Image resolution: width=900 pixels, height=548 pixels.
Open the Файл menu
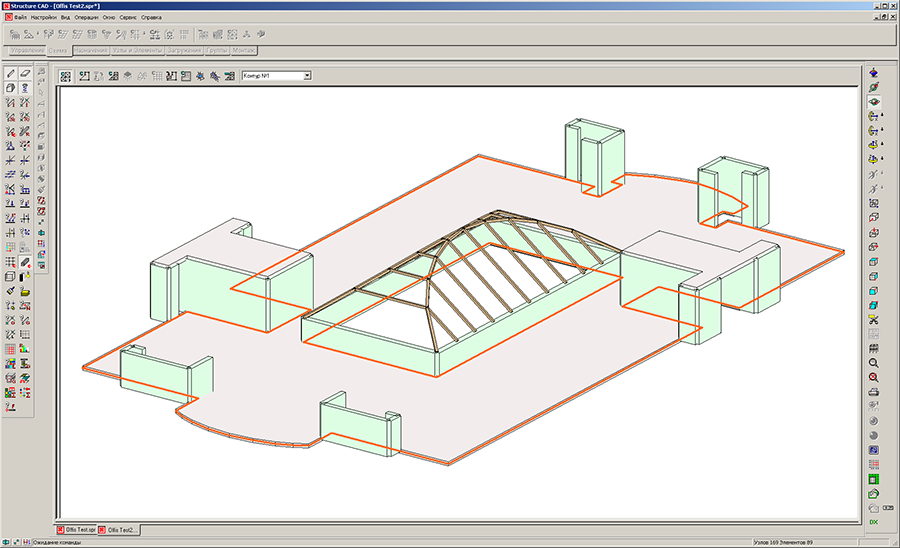click(21, 18)
